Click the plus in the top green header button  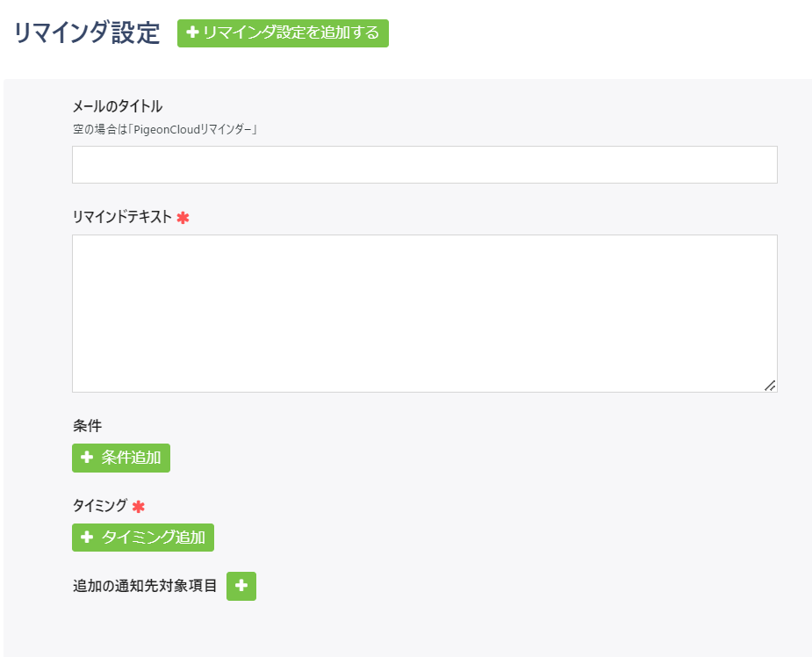tap(191, 33)
